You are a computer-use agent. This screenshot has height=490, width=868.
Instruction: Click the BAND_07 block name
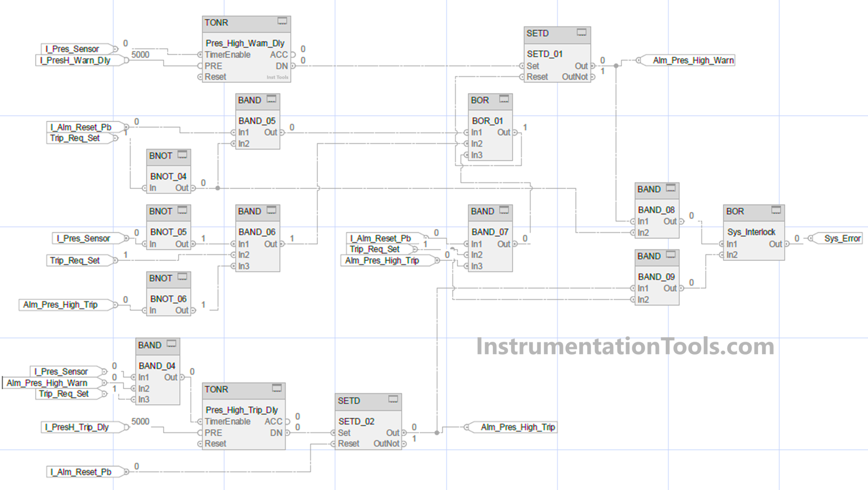(x=490, y=232)
